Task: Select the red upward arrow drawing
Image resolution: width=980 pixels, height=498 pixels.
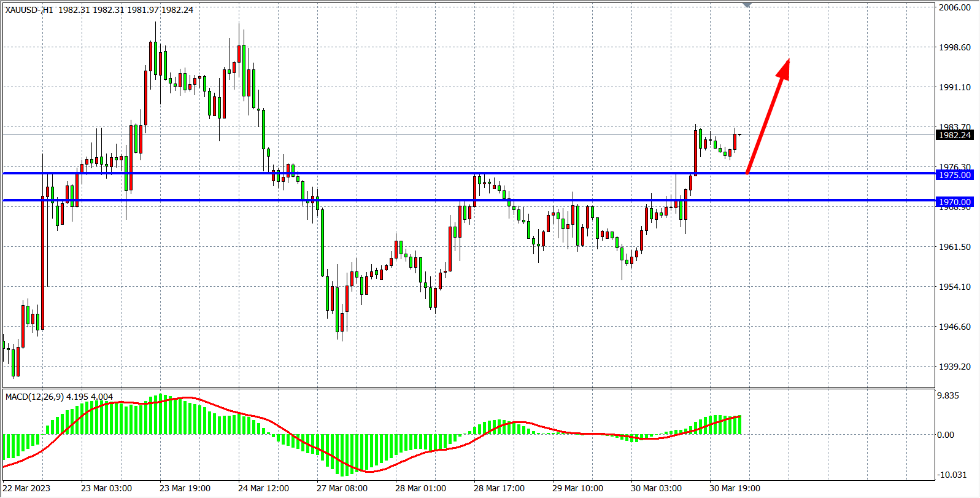Action: tap(768, 115)
